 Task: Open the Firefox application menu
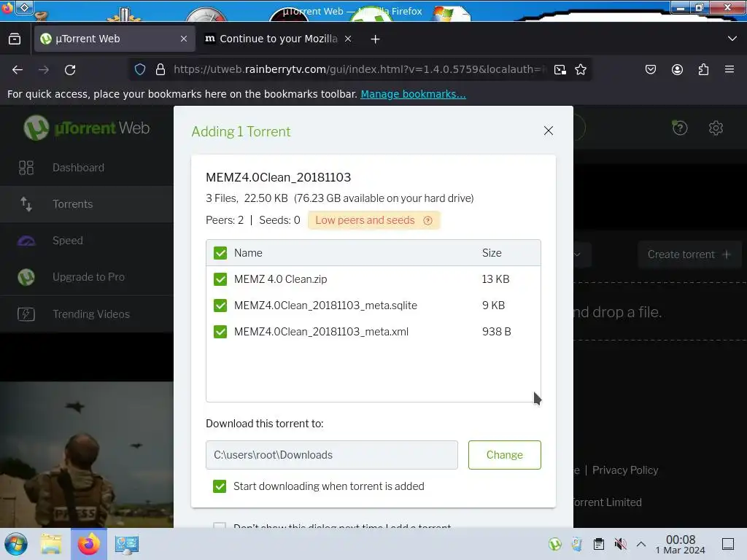pyautogui.click(x=729, y=69)
